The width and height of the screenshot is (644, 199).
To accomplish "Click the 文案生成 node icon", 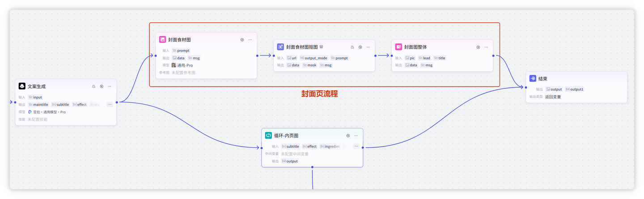I will click(22, 86).
